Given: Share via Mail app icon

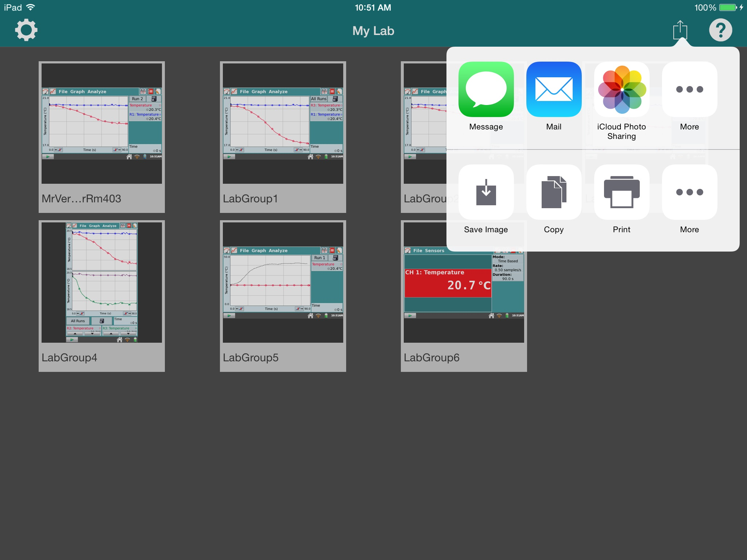Looking at the screenshot, I should pos(554,89).
